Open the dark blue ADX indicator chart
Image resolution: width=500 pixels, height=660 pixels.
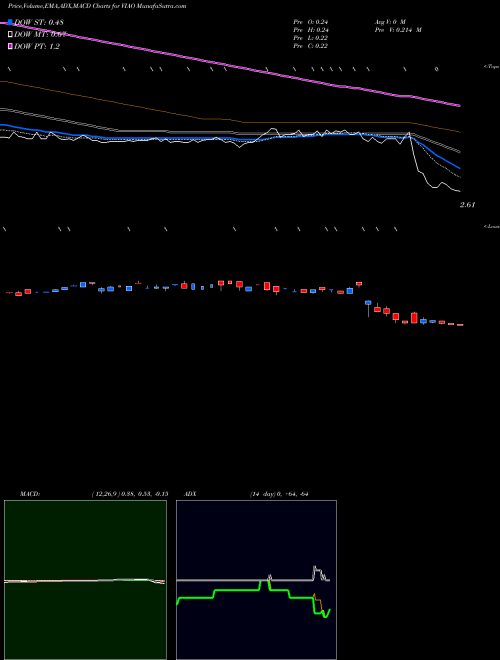tap(256, 580)
